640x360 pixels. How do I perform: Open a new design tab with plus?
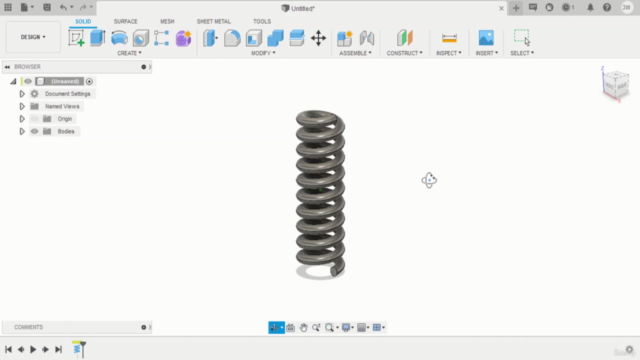(516, 8)
